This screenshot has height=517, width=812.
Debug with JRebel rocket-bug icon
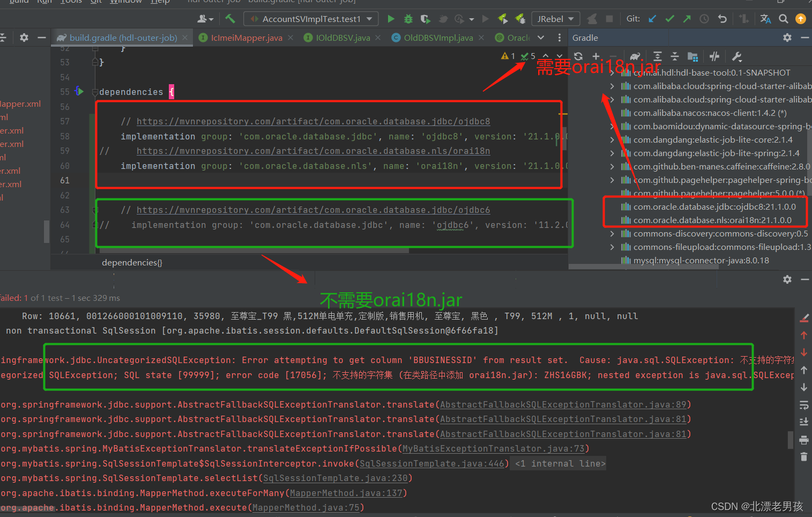520,19
